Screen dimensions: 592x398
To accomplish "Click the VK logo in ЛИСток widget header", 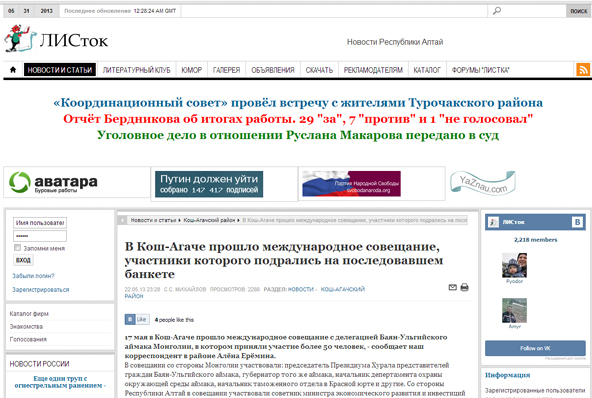I will coord(577,222).
